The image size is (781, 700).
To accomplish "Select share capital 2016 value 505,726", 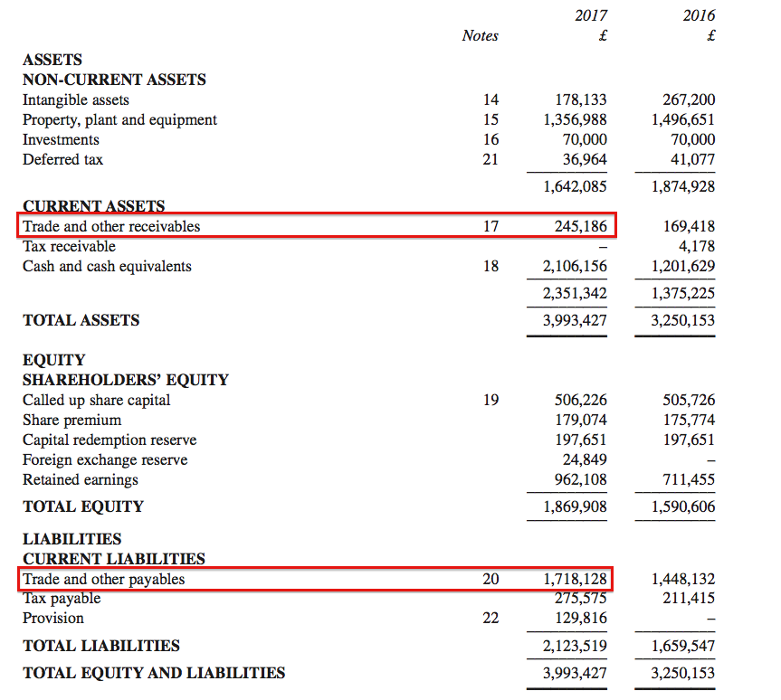I will click(689, 401).
